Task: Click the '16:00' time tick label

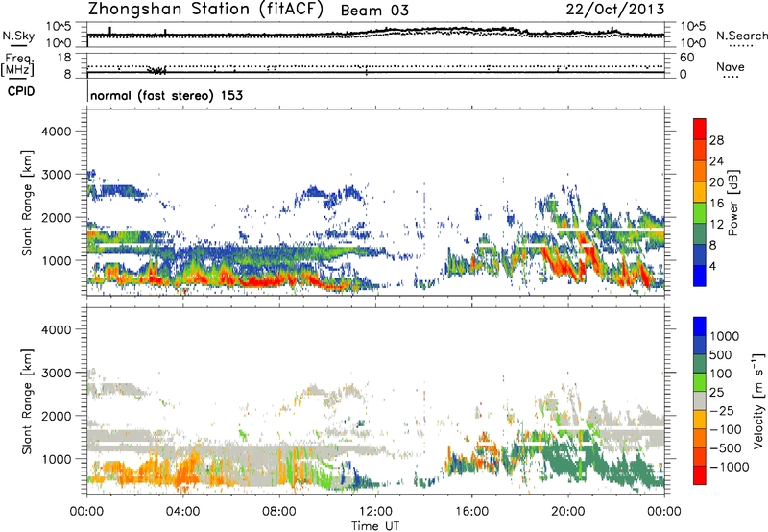Action: (x=471, y=512)
